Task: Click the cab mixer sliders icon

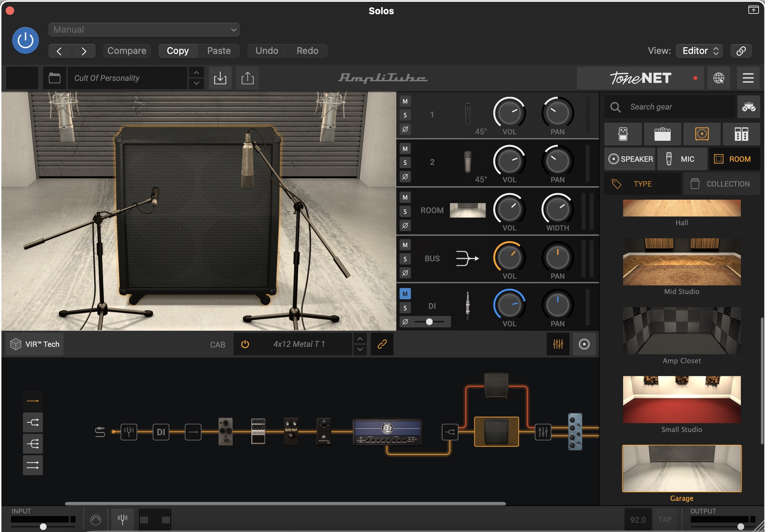Action: [558, 344]
